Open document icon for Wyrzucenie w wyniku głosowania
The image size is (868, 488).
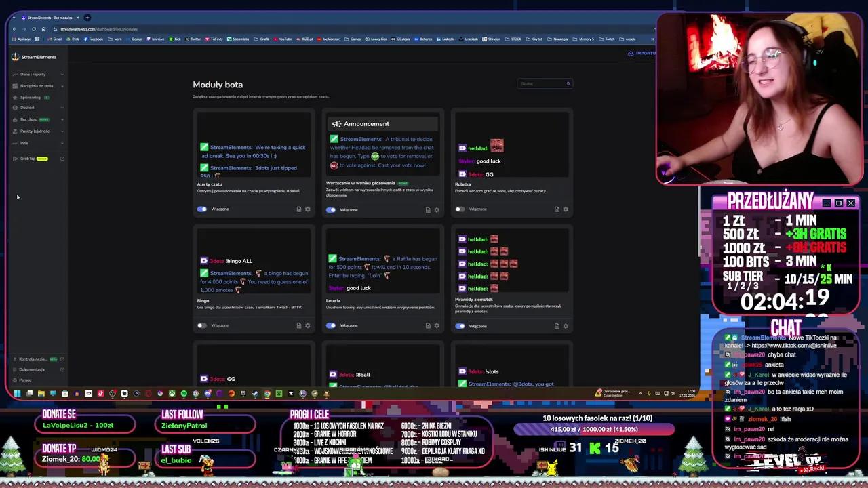[x=428, y=210]
